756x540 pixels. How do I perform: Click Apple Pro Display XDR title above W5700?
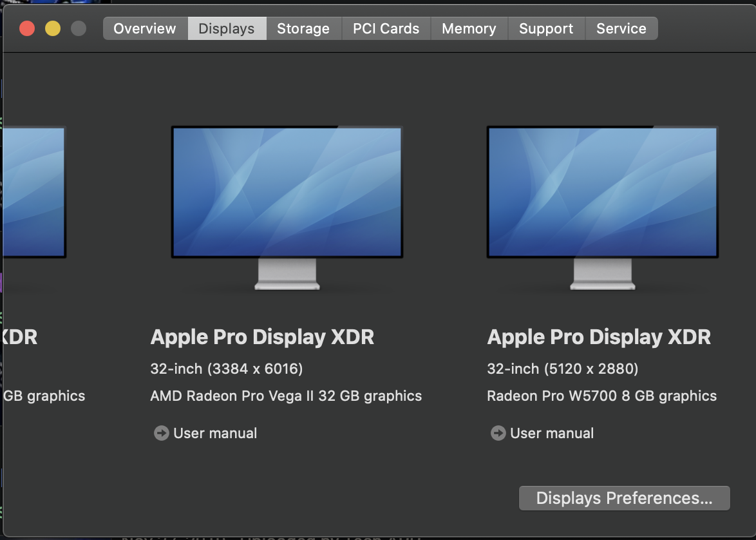point(599,337)
